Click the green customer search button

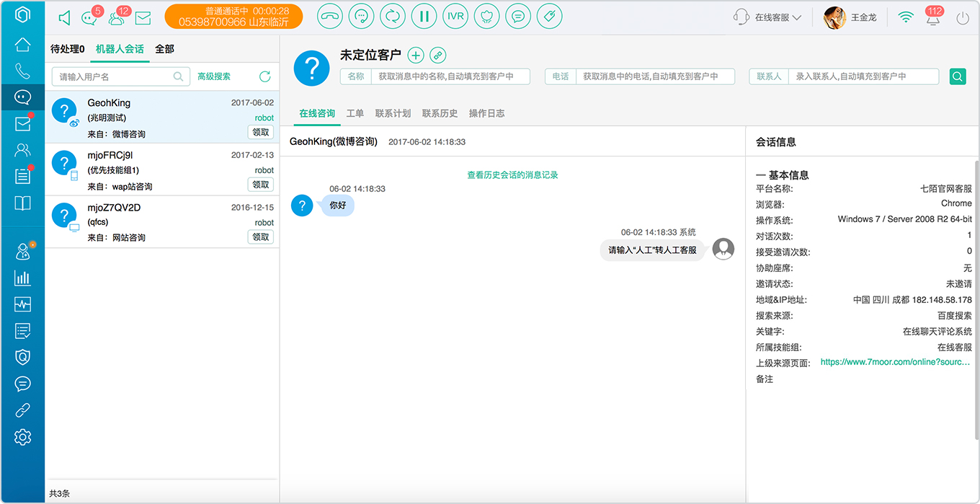click(958, 76)
